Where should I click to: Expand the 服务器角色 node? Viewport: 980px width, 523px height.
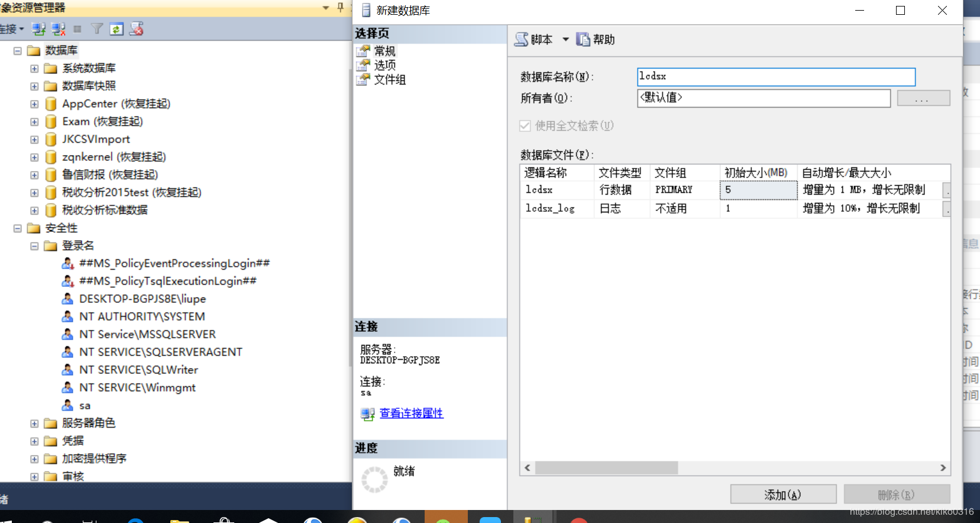pyautogui.click(x=34, y=424)
